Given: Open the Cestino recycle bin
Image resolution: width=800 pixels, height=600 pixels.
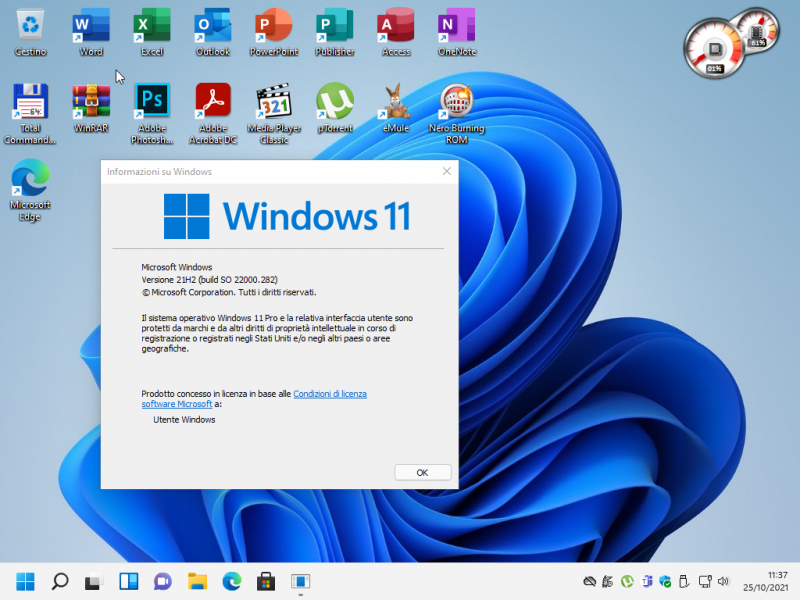Looking at the screenshot, I should pos(29,25).
